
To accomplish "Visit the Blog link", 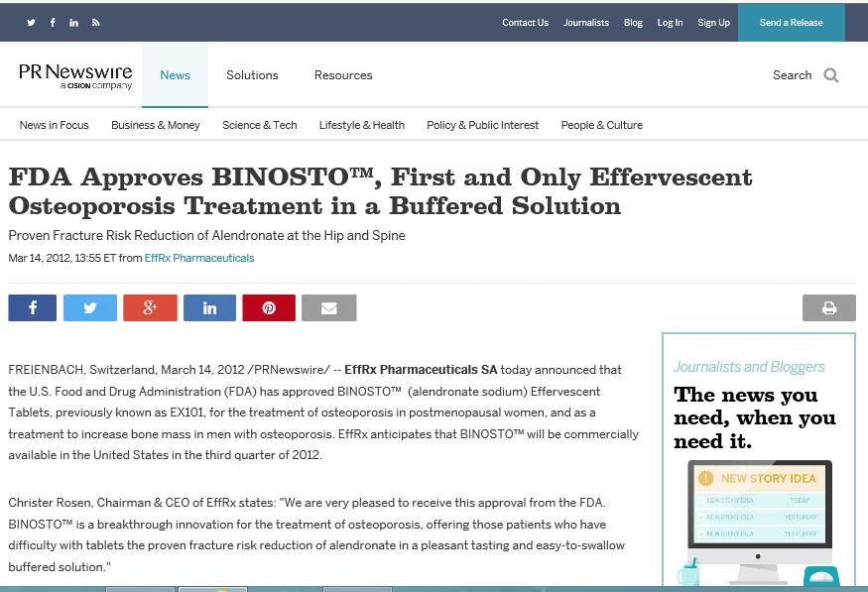I will [x=633, y=23].
